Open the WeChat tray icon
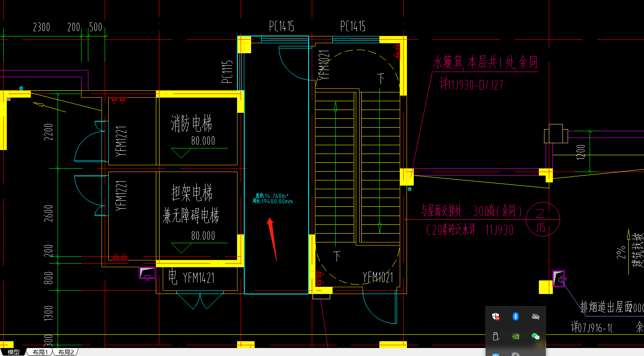 pyautogui.click(x=536, y=336)
